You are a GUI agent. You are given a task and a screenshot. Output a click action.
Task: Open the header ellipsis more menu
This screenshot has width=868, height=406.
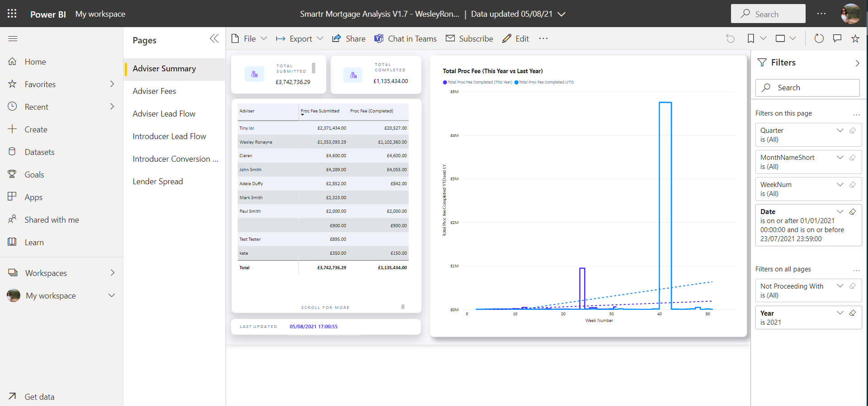tap(821, 14)
